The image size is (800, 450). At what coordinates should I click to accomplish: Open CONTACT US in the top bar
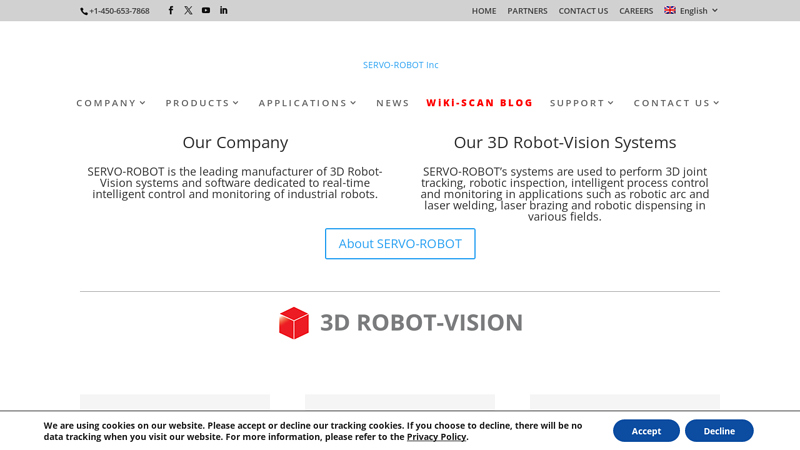point(583,11)
